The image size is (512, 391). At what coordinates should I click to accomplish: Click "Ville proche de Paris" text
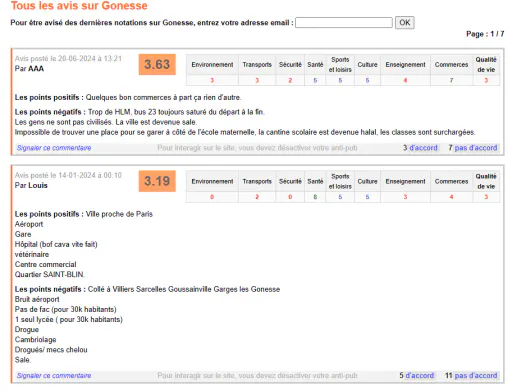119,214
